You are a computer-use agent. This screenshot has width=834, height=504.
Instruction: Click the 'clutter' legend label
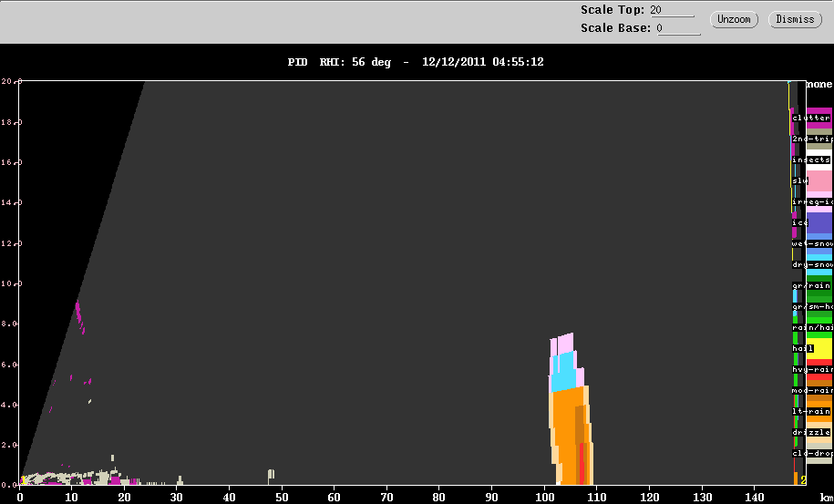811,118
